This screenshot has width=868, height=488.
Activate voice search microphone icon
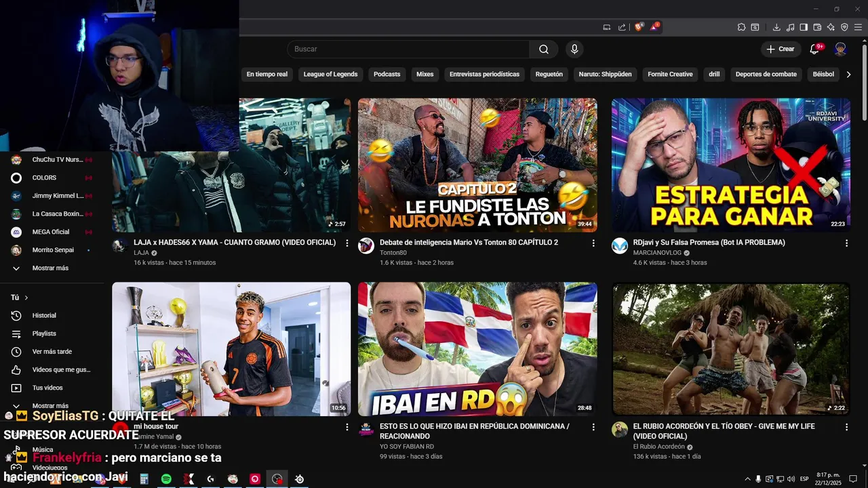(574, 49)
